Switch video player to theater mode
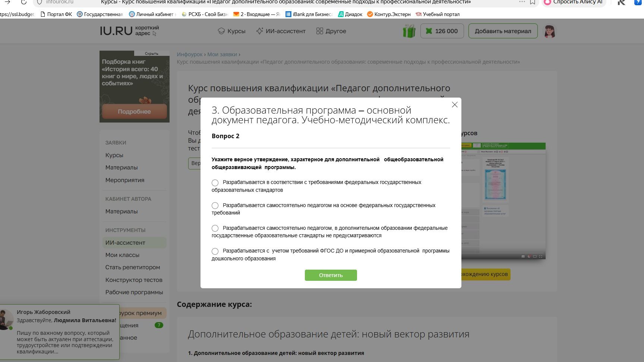The width and height of the screenshot is (644, 362). point(535,256)
